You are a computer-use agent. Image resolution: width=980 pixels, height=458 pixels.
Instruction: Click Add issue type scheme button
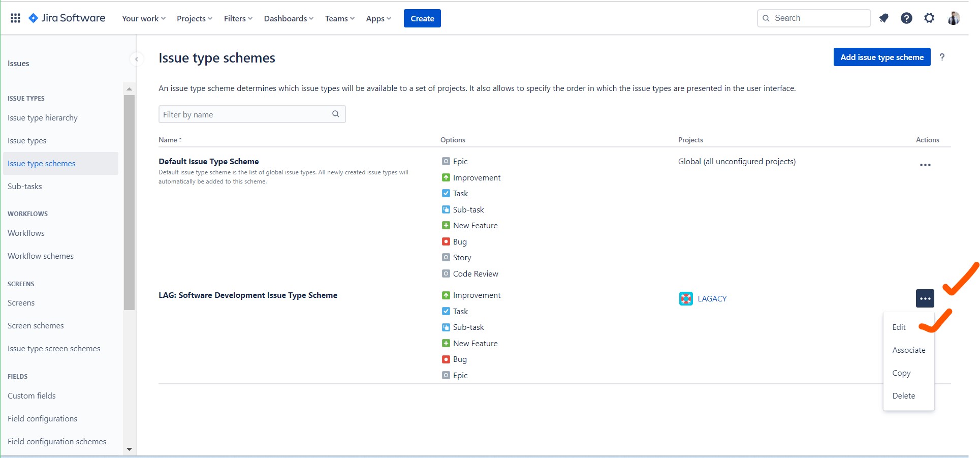tap(881, 57)
